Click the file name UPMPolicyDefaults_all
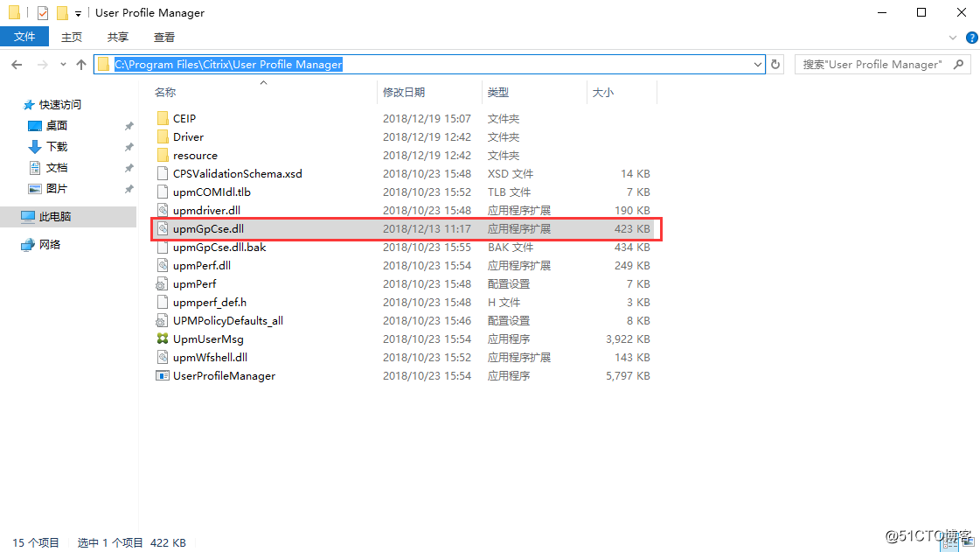 228,321
